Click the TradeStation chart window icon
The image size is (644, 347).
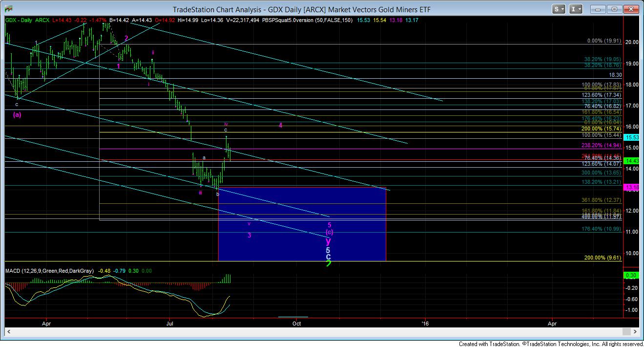(x=9, y=9)
